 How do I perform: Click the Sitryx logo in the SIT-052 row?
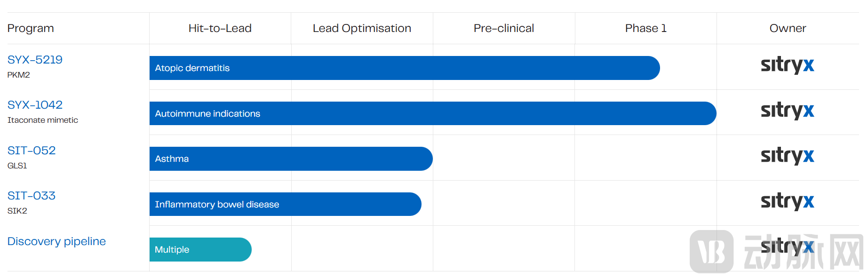[x=787, y=156]
